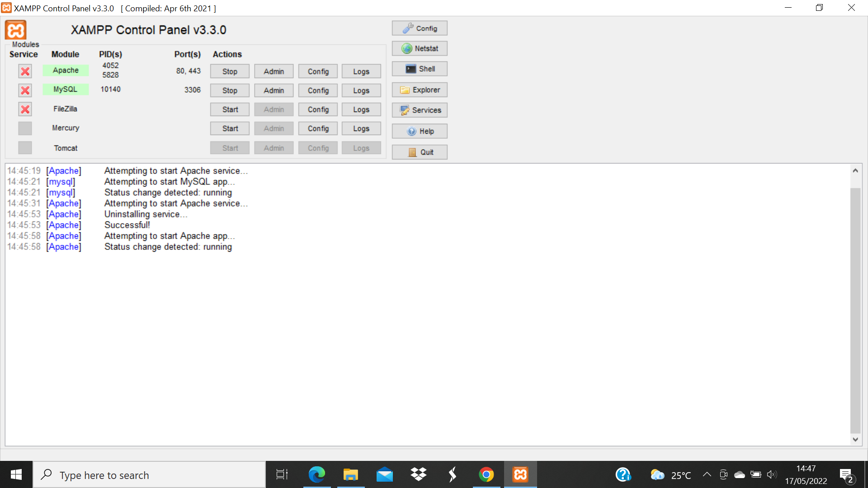The image size is (868, 488).
Task: Expand hidden icons in the system tray
Action: coord(708,474)
